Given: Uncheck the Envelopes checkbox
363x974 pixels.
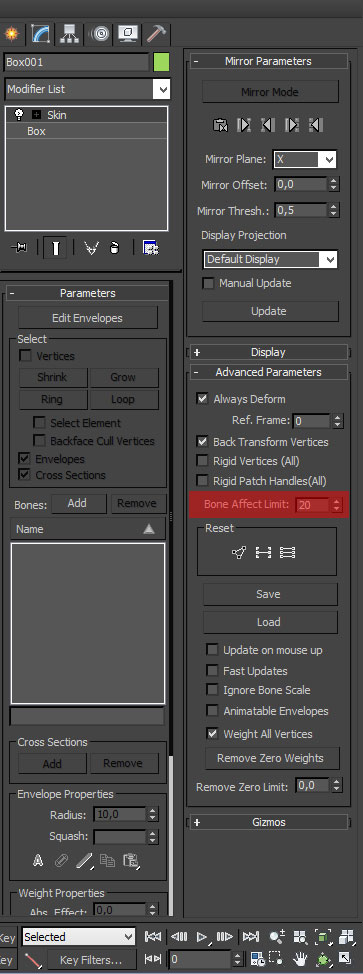Looking at the screenshot, I should (24, 458).
